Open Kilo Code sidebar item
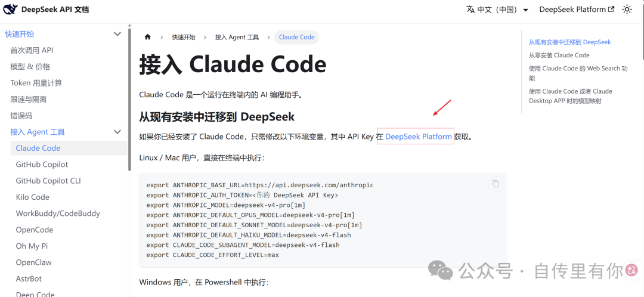 (x=32, y=197)
